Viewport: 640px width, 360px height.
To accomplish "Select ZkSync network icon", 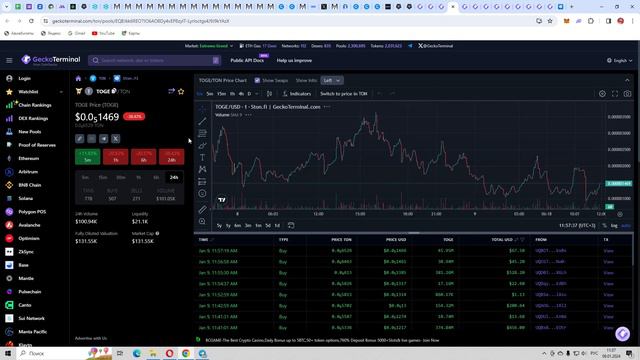I will tap(9, 252).
